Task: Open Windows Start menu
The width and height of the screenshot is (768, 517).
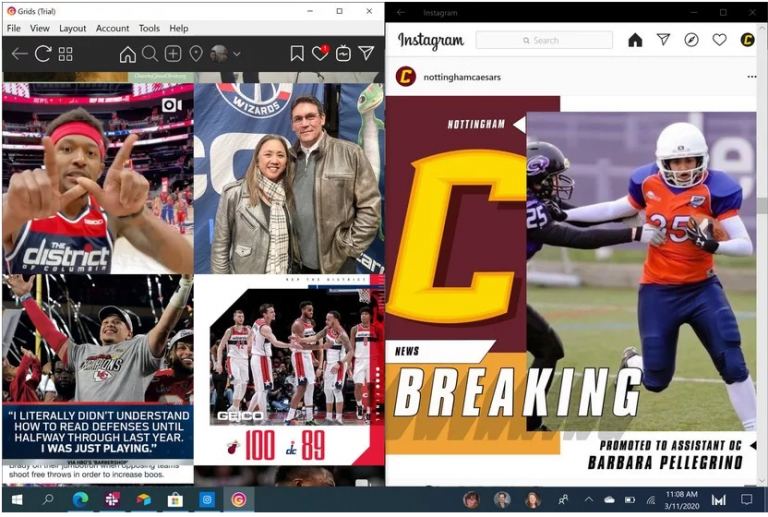Action: 17,500
